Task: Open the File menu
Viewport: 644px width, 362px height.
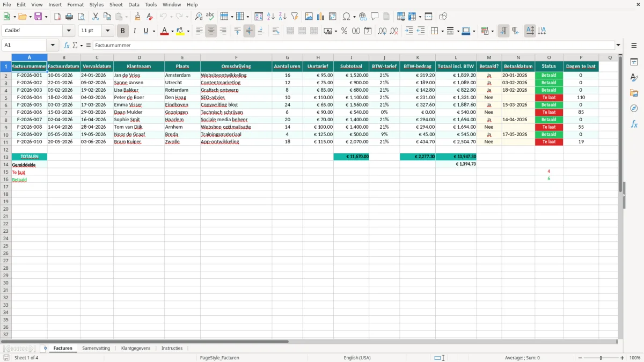Action: [7, 4]
